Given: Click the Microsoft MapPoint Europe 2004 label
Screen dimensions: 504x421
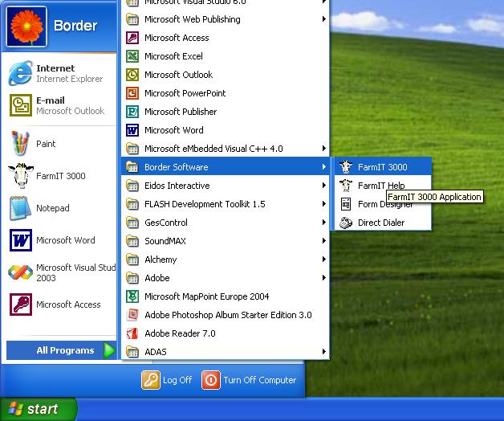Looking at the screenshot, I should click(207, 296).
